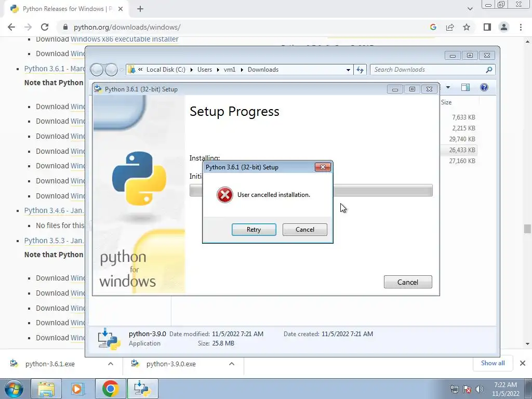
Task: Open File Explorer from taskbar
Action: (x=46, y=389)
